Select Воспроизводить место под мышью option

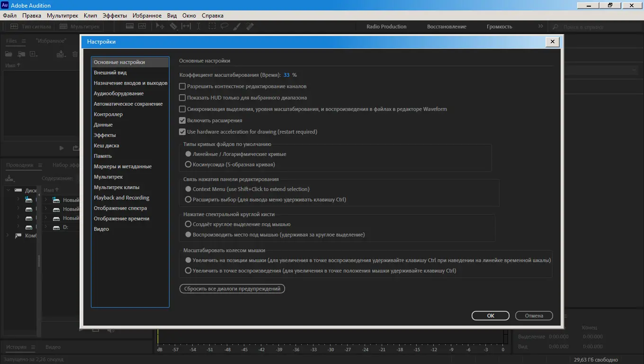[188, 235]
